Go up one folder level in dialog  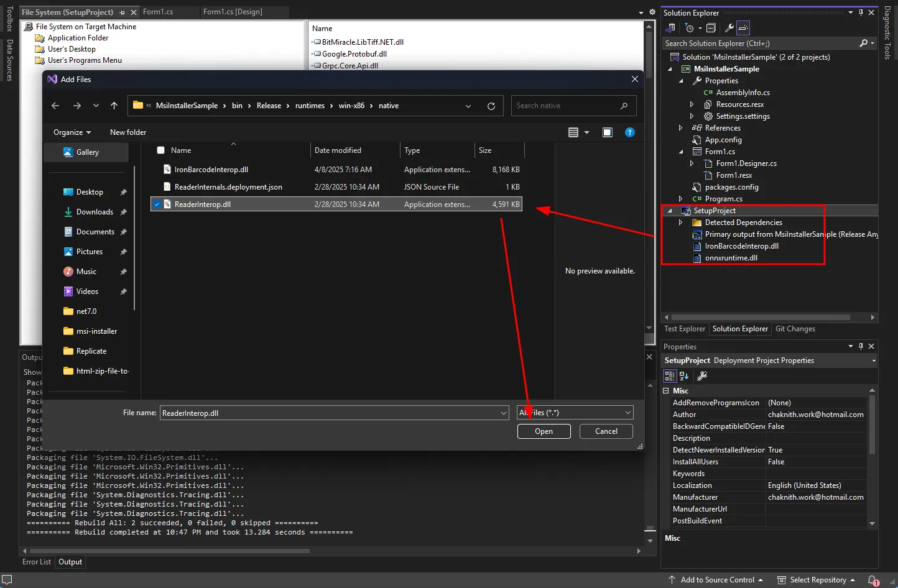click(114, 106)
